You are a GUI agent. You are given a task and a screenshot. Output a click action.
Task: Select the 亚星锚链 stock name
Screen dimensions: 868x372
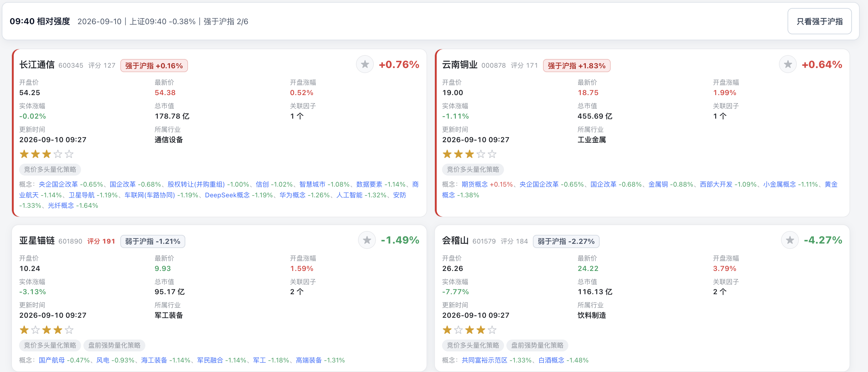tap(37, 240)
